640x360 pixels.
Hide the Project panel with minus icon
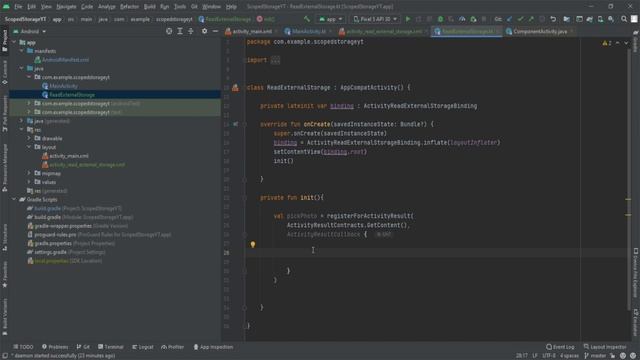pyautogui.click(x=215, y=31)
